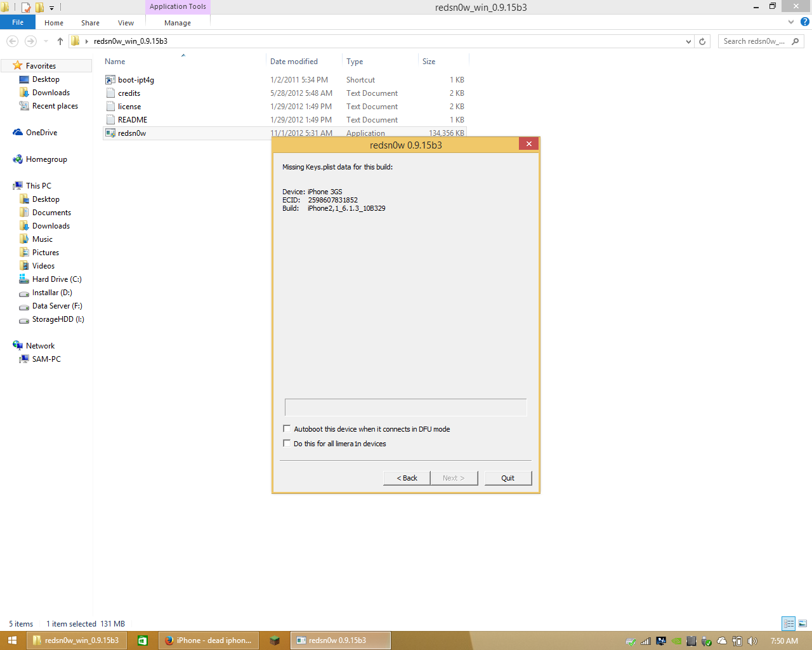Click the Forward navigation arrow in Explorer
The width and height of the screenshot is (812, 650).
[x=30, y=41]
